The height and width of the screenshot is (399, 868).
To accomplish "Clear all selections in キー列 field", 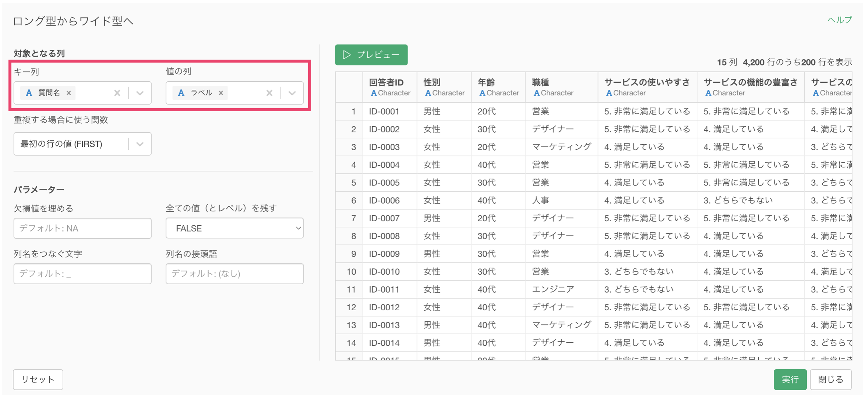I will [x=117, y=93].
